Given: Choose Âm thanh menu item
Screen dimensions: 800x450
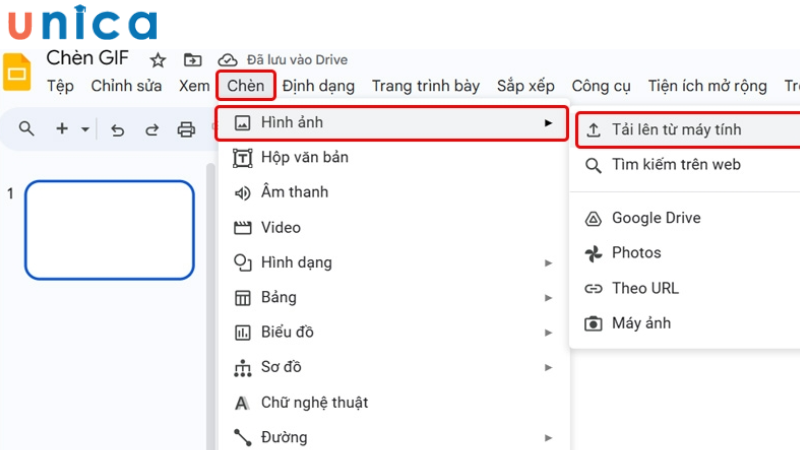Looking at the screenshot, I should tap(392, 192).
